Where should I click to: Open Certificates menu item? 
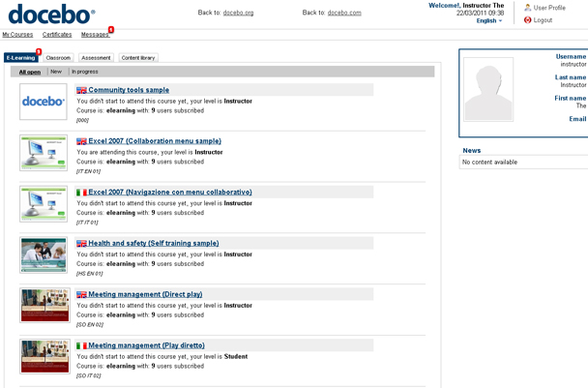pos(57,35)
